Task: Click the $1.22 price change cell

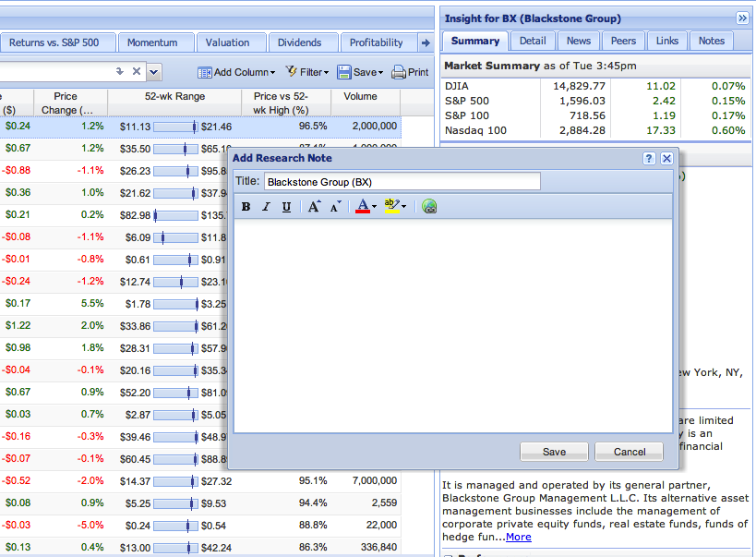Action: click(x=18, y=325)
